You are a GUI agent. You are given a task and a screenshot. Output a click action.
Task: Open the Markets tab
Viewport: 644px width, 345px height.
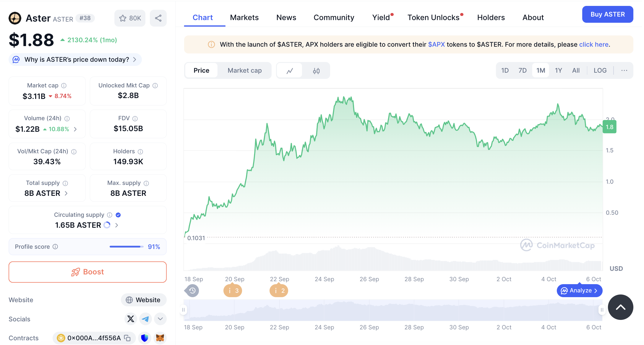244,17
